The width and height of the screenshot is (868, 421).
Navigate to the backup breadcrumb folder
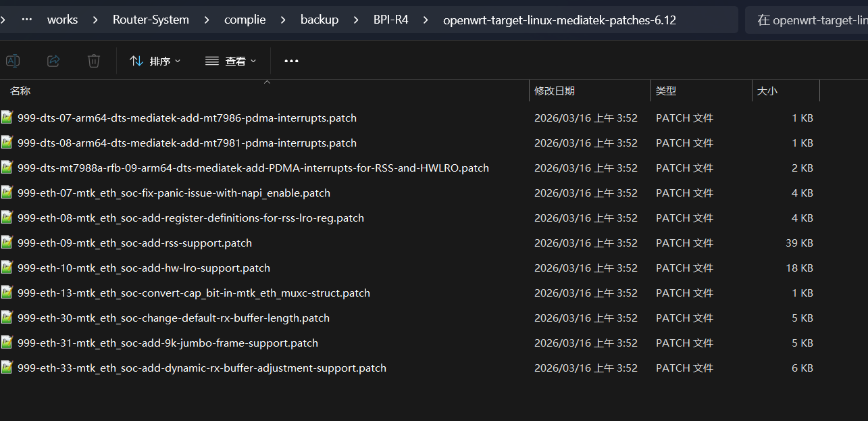click(320, 20)
